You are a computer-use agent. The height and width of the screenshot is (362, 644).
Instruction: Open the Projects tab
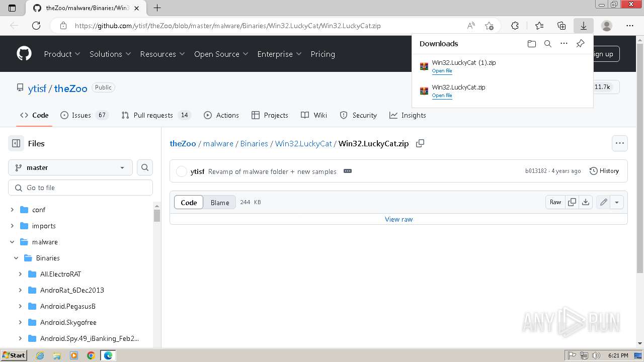point(270,115)
